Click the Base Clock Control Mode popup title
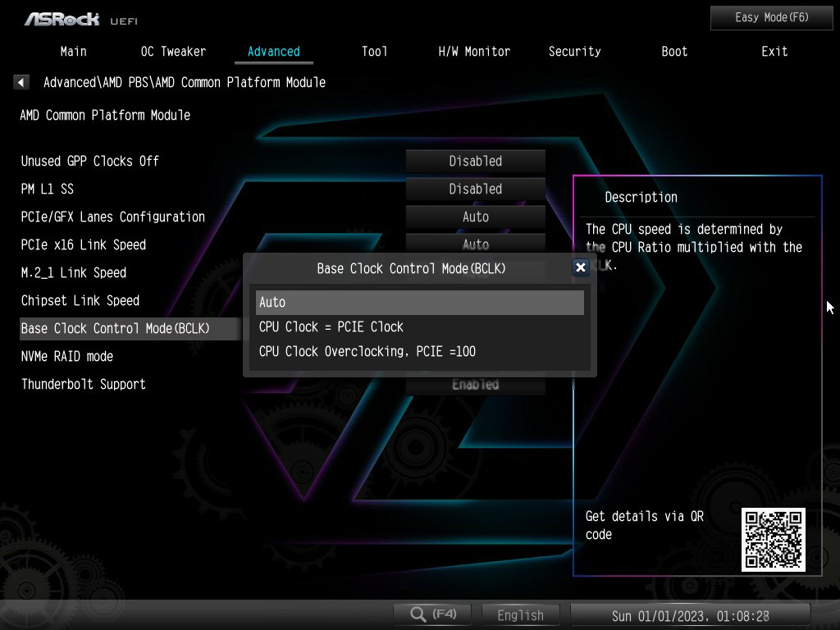This screenshot has height=630, width=840. click(x=411, y=268)
